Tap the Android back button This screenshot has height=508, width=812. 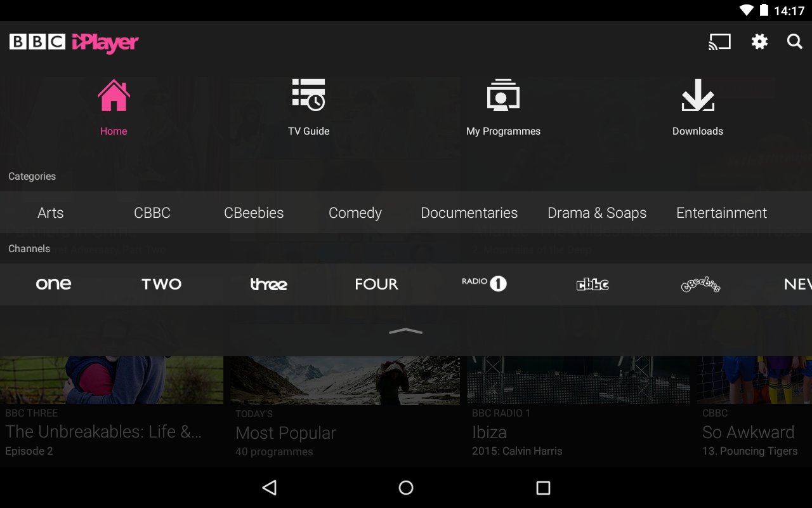coord(270,488)
